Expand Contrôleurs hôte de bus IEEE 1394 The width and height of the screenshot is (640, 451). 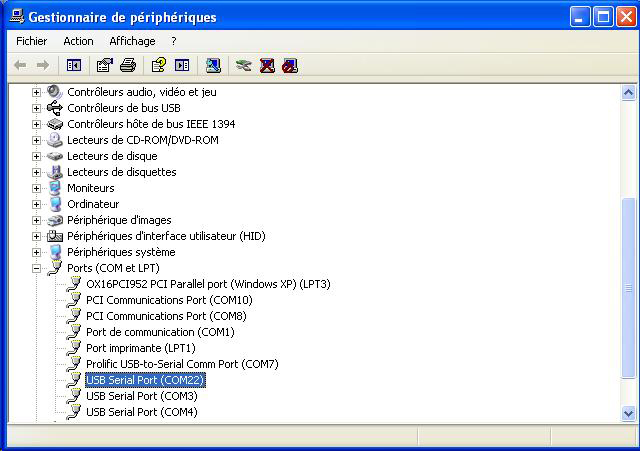pyautogui.click(x=36, y=124)
